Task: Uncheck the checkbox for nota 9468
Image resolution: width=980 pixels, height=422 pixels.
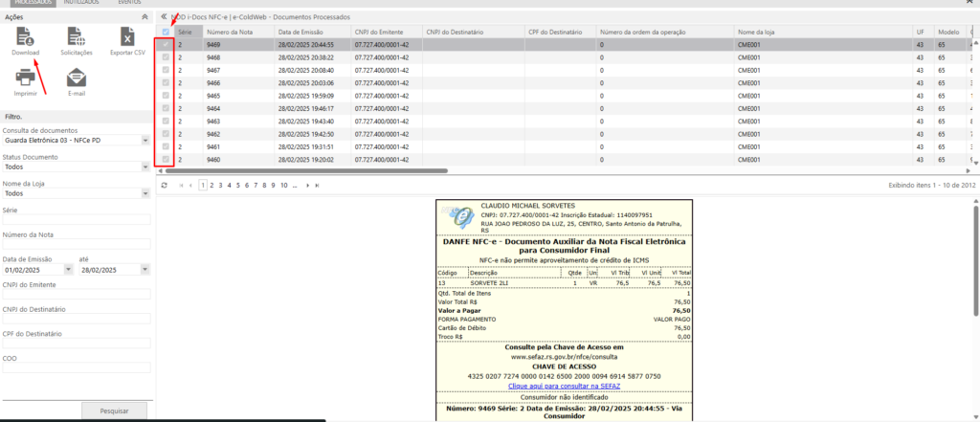Action: click(166, 57)
